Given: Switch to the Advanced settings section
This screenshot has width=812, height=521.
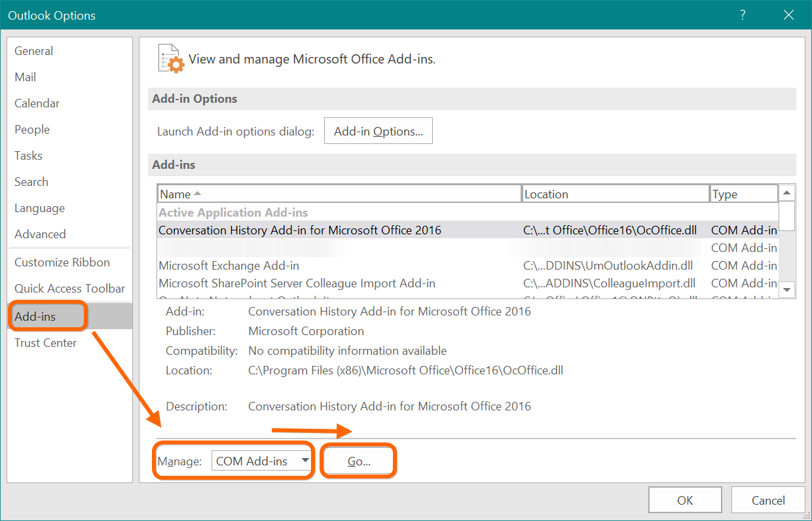Looking at the screenshot, I should [40, 234].
